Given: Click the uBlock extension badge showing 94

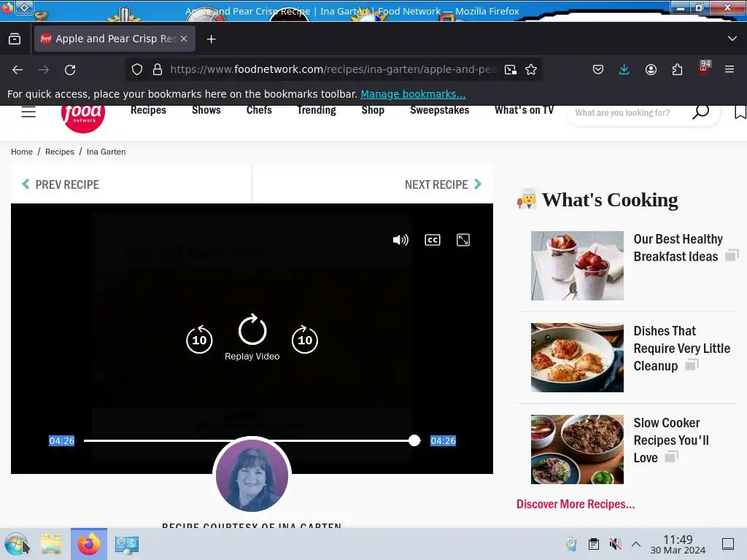Looking at the screenshot, I should pos(704,68).
